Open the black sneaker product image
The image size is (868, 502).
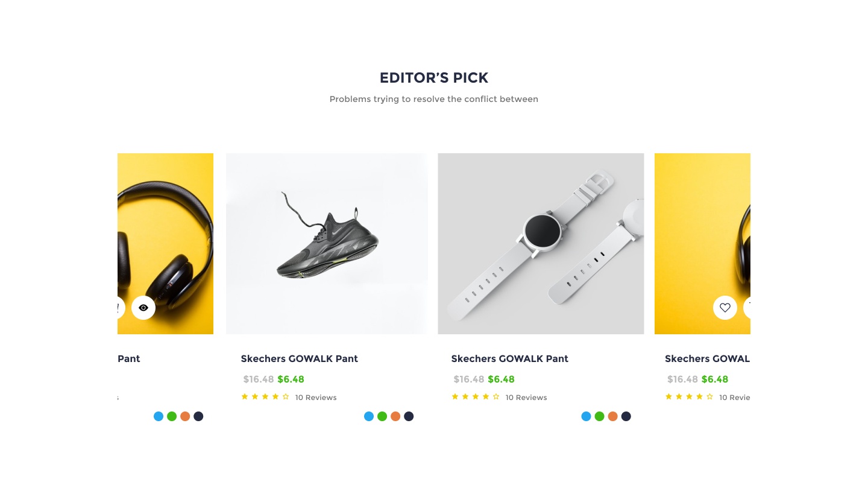[x=327, y=244]
